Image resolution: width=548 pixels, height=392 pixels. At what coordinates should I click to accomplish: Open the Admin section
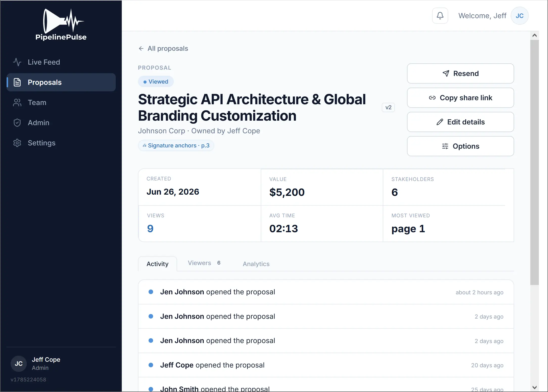pyautogui.click(x=61, y=123)
